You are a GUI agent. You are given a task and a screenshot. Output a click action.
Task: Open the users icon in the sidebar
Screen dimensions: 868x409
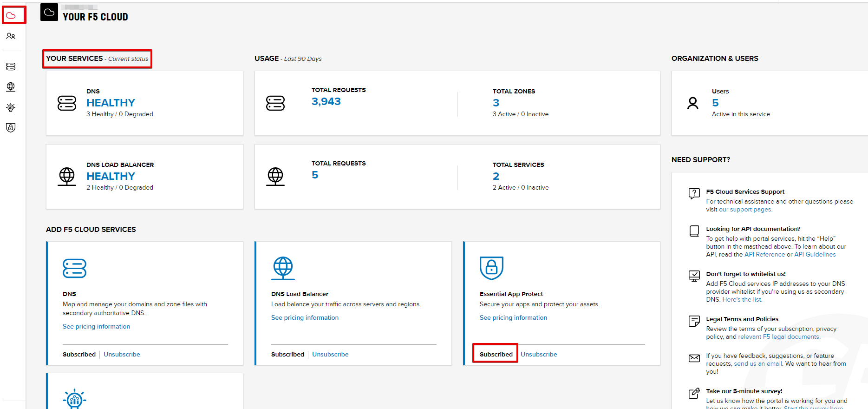(x=11, y=36)
